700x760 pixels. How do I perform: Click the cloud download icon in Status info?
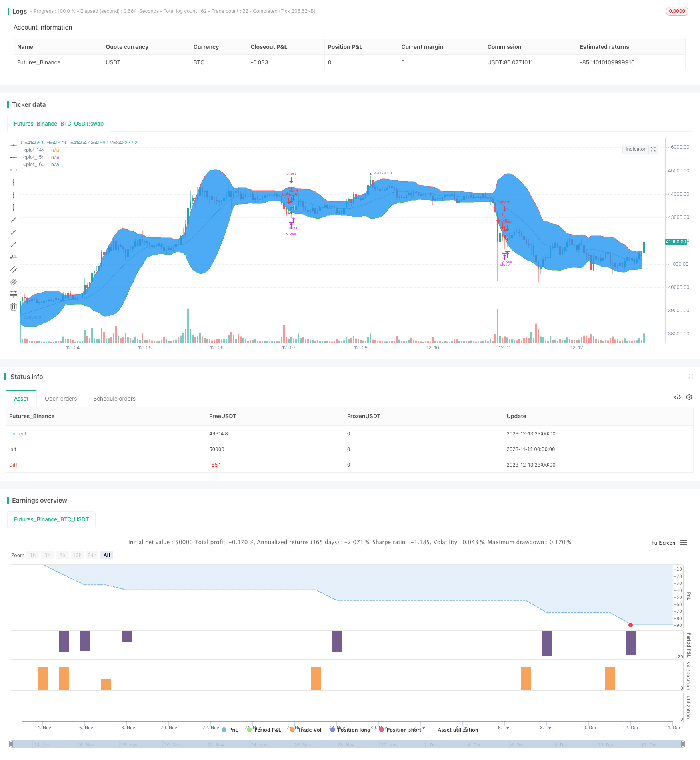coord(677,397)
